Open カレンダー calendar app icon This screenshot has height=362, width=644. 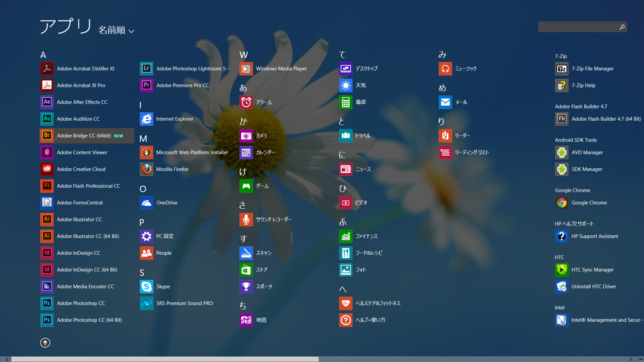(246, 152)
